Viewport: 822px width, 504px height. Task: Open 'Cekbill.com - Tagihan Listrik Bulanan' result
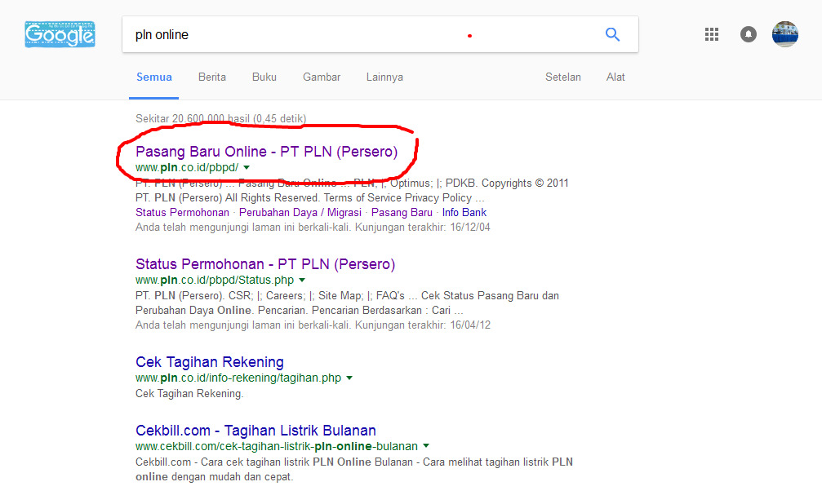[255, 431]
